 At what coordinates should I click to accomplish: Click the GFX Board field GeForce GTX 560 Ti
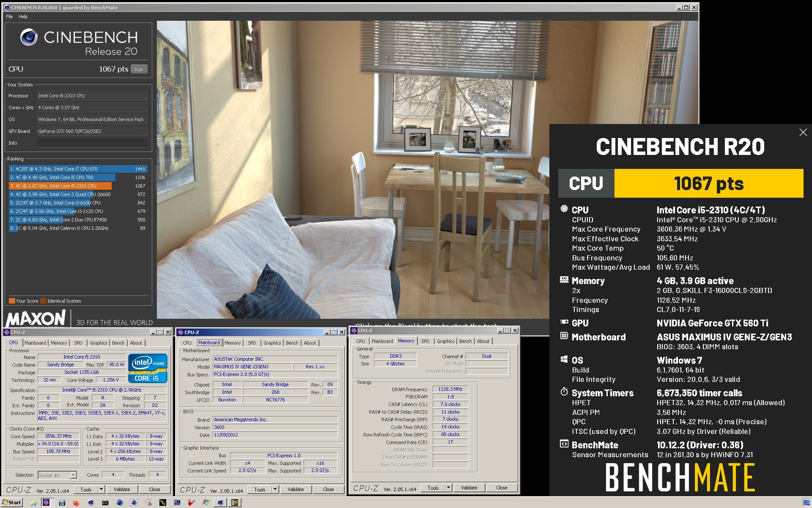coord(92,131)
